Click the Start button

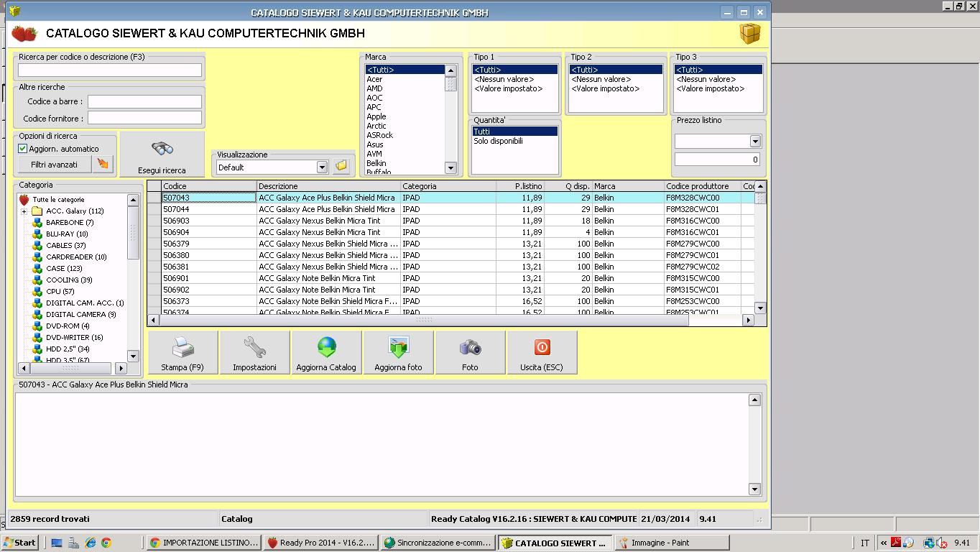pyautogui.click(x=19, y=543)
